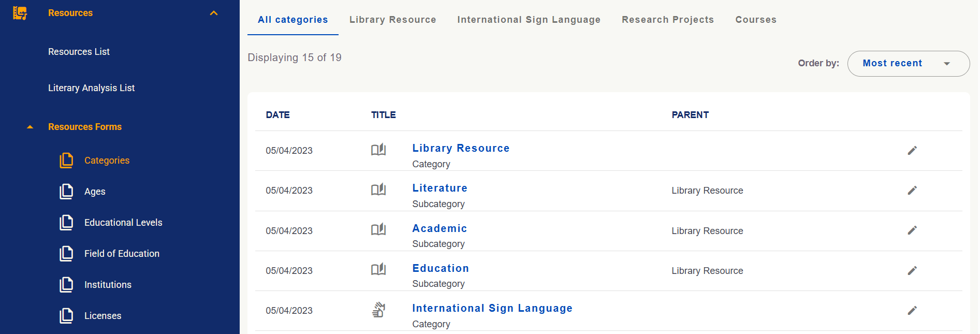
Task: Open the Academic title link
Action: [x=440, y=228]
